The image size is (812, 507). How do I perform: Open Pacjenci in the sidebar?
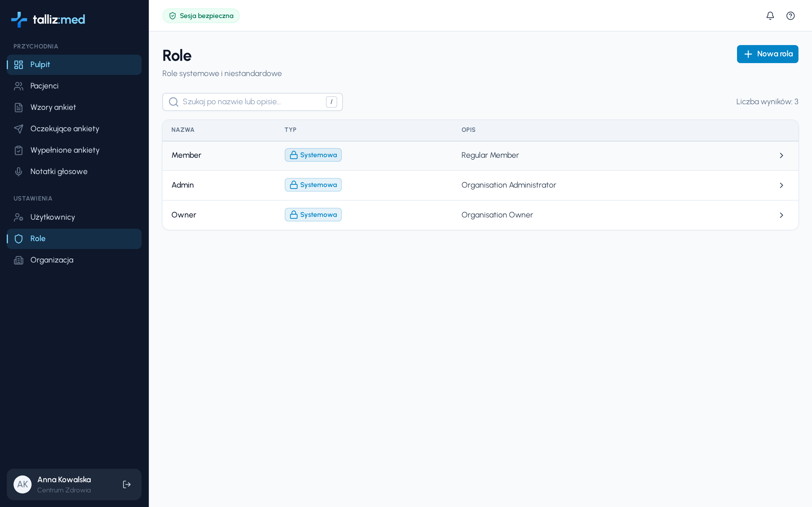[74, 86]
